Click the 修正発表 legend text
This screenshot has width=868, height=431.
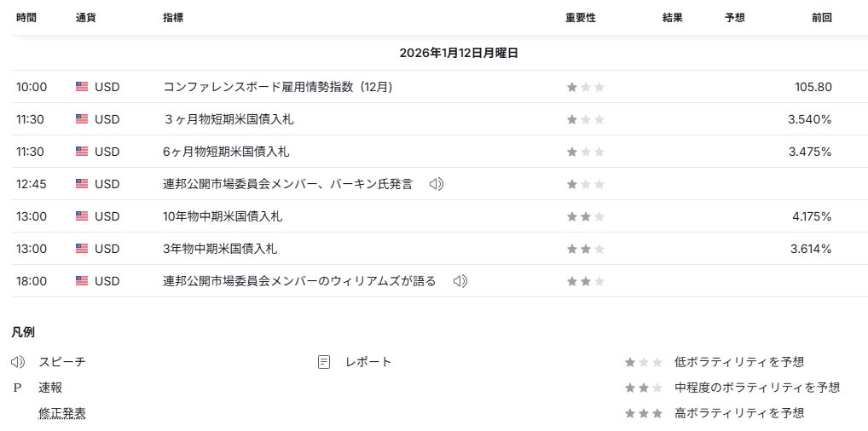(x=62, y=413)
